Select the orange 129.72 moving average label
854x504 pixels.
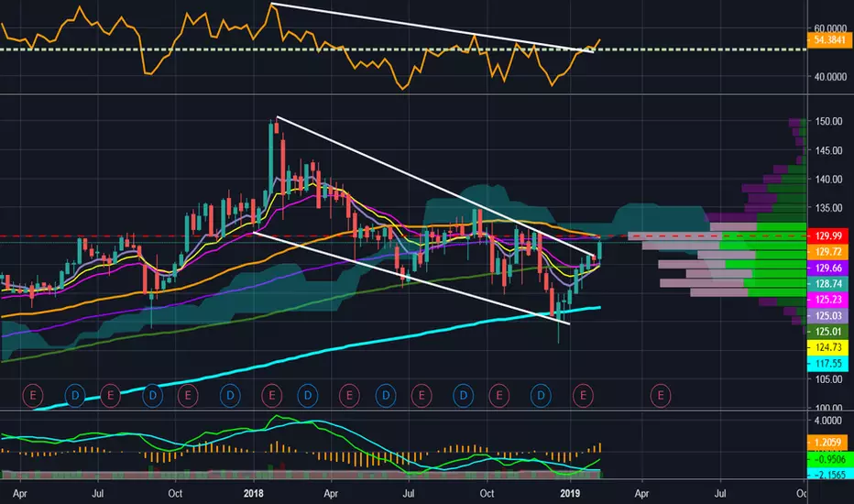pyautogui.click(x=827, y=251)
